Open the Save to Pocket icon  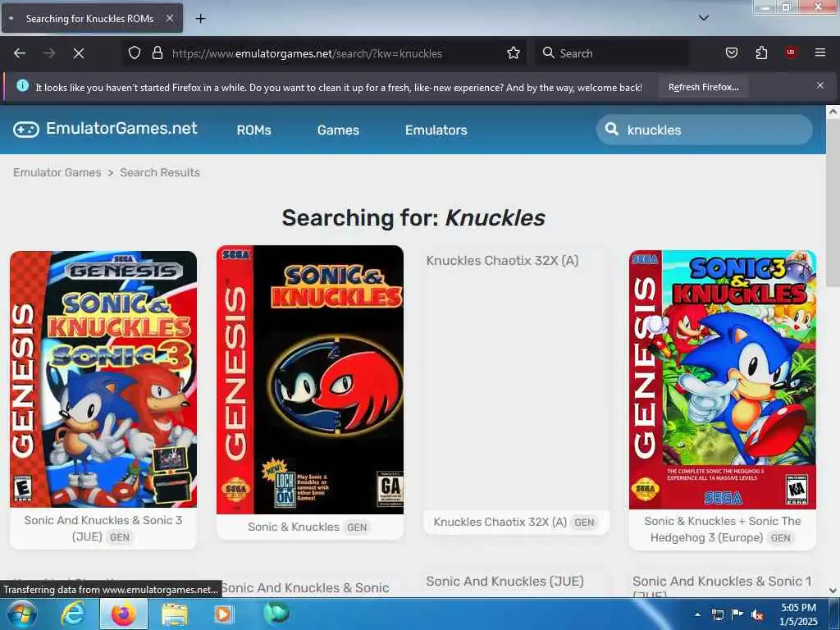tap(731, 53)
